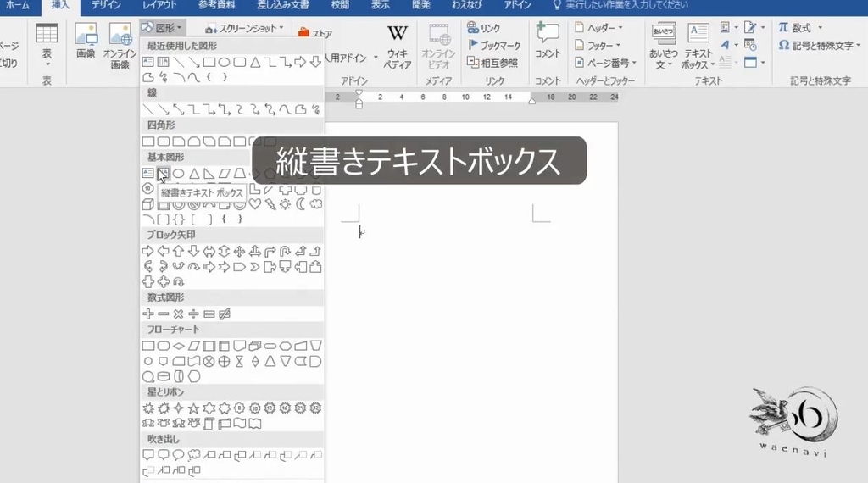Image resolution: width=868 pixels, height=483 pixels.
Task: Select the not-equal equation shape
Action: pos(224,314)
